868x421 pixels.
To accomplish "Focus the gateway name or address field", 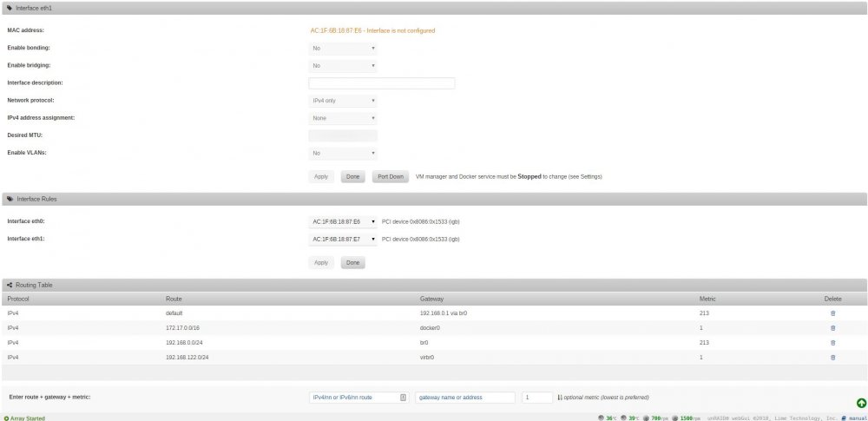I will click(465, 398).
